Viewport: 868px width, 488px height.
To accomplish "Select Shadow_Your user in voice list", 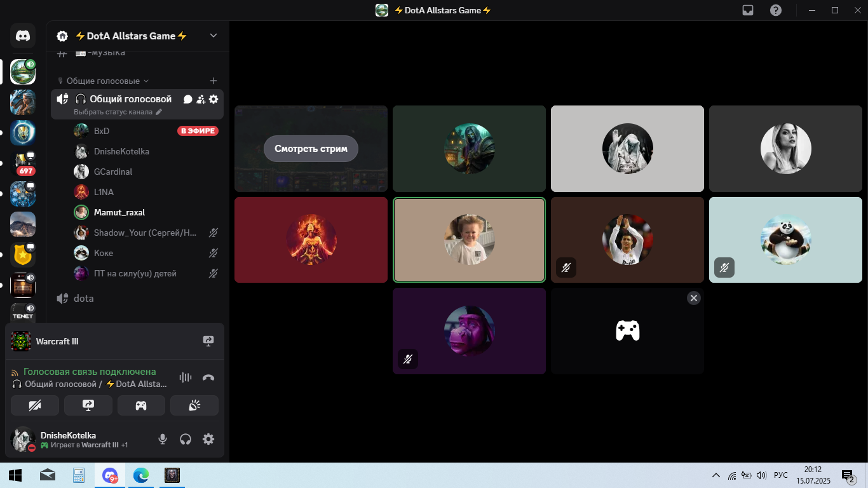I will [146, 233].
